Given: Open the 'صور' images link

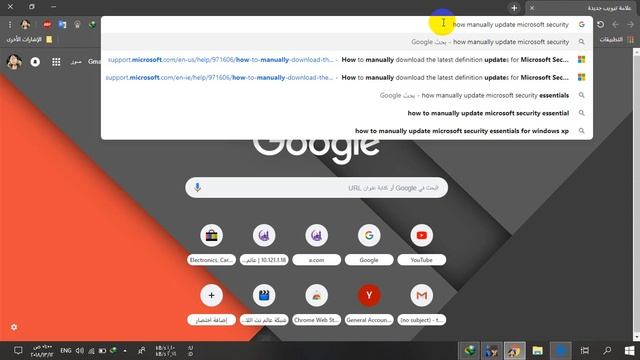Looking at the screenshot, I should point(76,62).
